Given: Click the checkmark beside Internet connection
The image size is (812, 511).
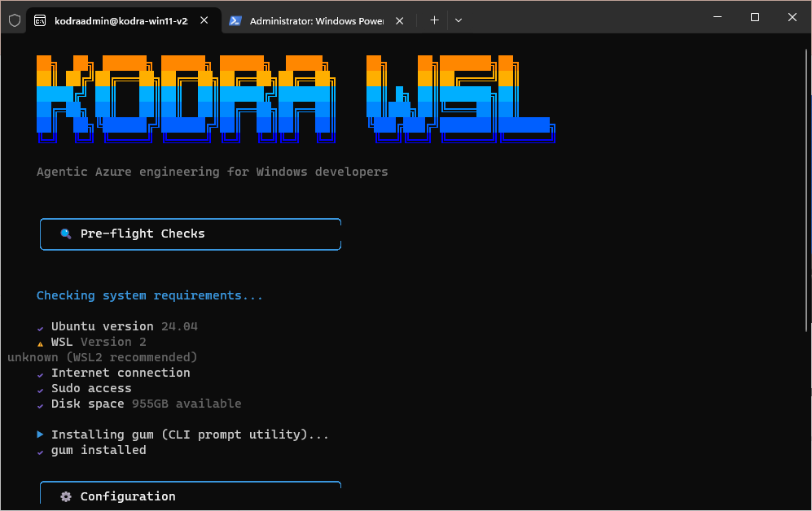Looking at the screenshot, I should [x=40, y=373].
